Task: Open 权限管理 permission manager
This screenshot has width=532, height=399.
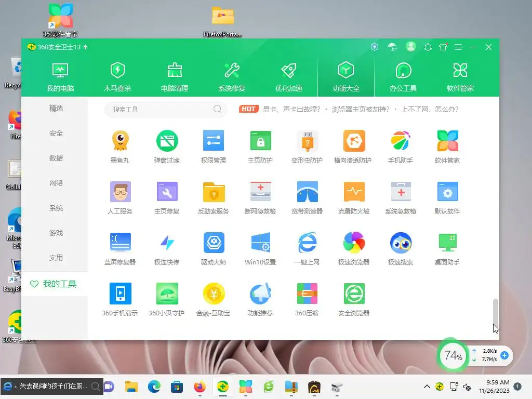Action: click(214, 147)
